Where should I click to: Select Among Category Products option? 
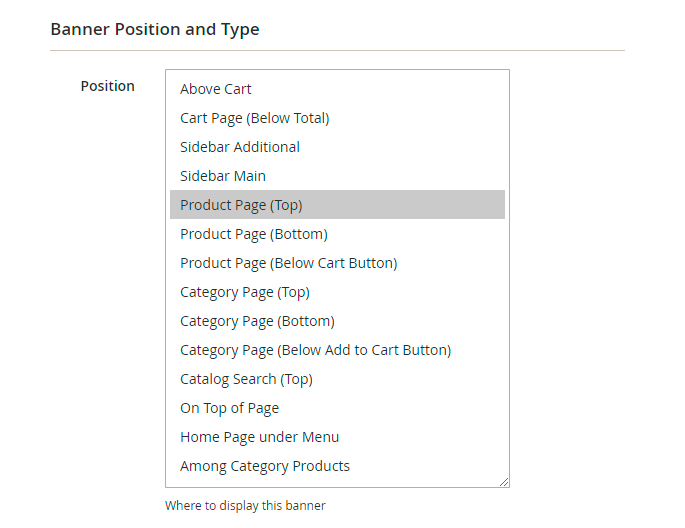265,466
